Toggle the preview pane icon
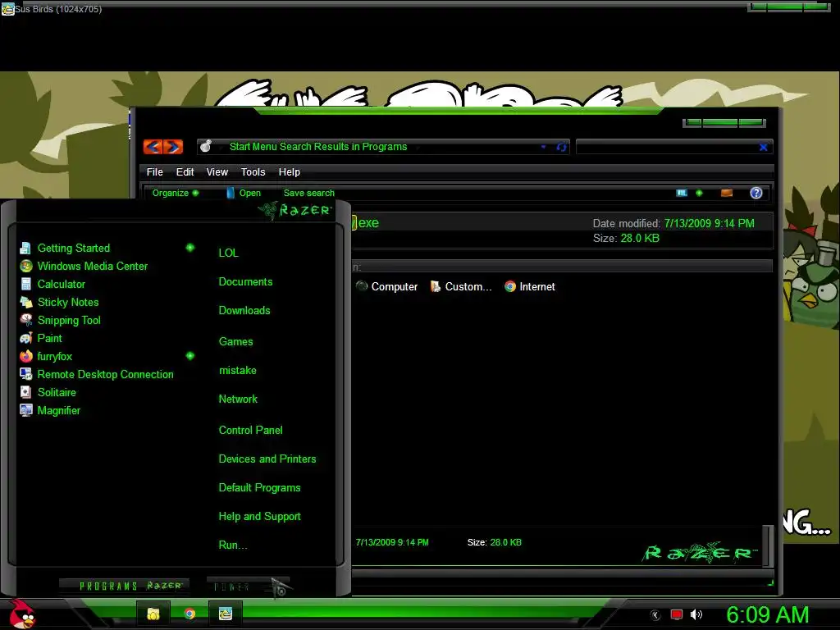840x630 pixels. 727,193
